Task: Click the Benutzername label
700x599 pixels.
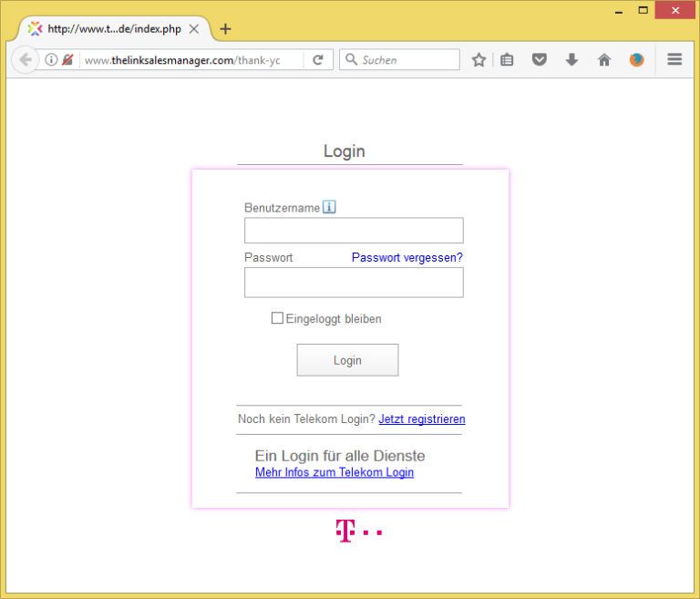Action: pyautogui.click(x=283, y=208)
